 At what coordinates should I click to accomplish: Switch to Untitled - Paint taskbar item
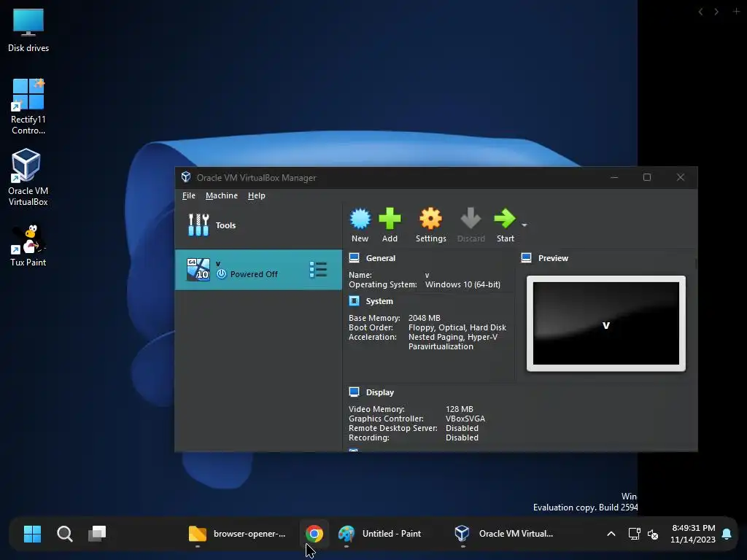click(379, 534)
